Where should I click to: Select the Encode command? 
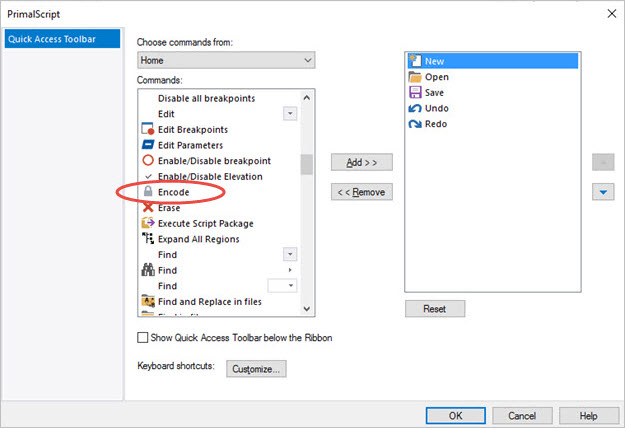click(219, 192)
